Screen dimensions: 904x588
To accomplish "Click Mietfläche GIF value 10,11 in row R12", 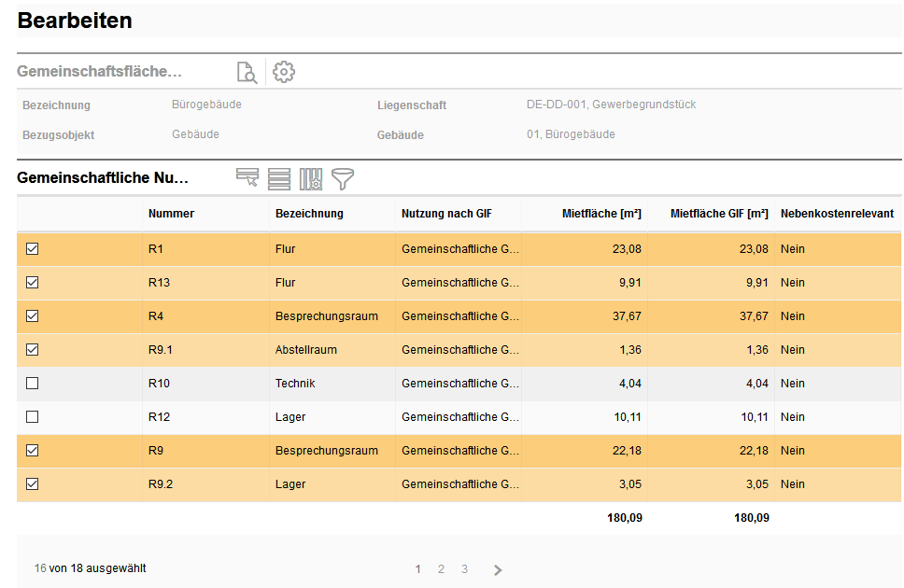I will 755,417.
